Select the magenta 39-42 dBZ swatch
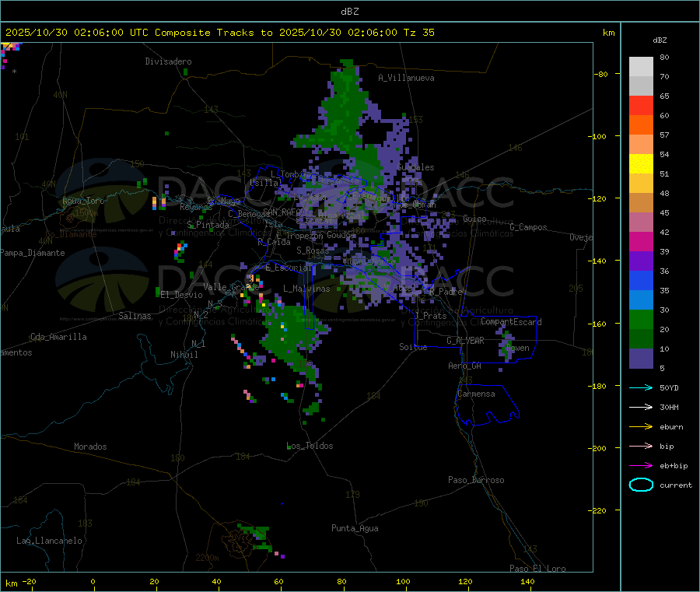Screen dimensions: 700x592 [641, 241]
